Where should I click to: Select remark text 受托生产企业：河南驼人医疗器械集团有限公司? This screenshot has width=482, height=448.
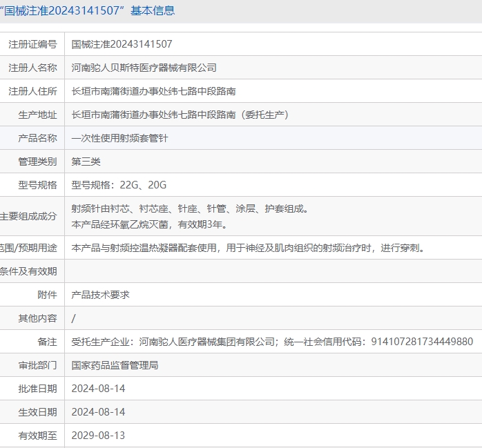[272, 342]
